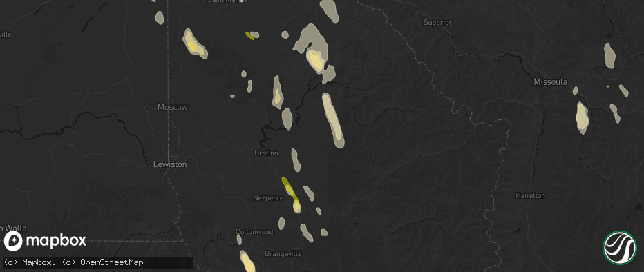Click the Nezperce town label
Screen dimensions: 644x272
tap(268, 198)
